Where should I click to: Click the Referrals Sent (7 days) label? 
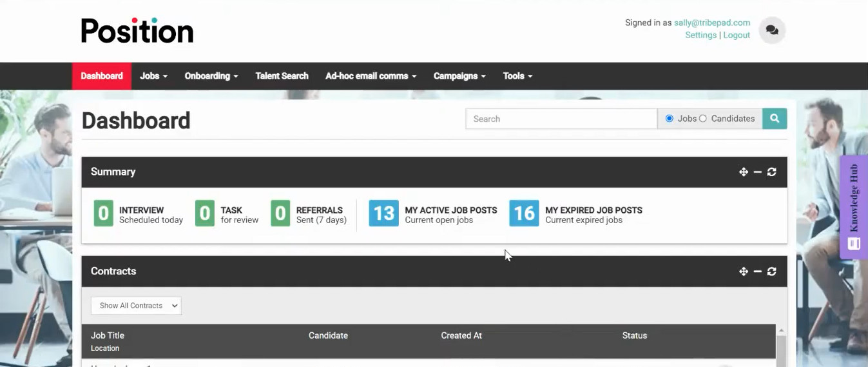click(x=322, y=215)
